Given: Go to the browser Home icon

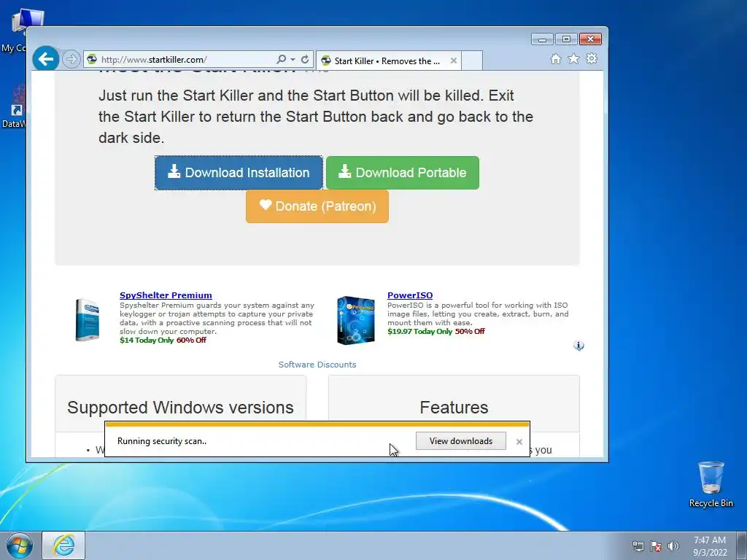Looking at the screenshot, I should coord(555,58).
